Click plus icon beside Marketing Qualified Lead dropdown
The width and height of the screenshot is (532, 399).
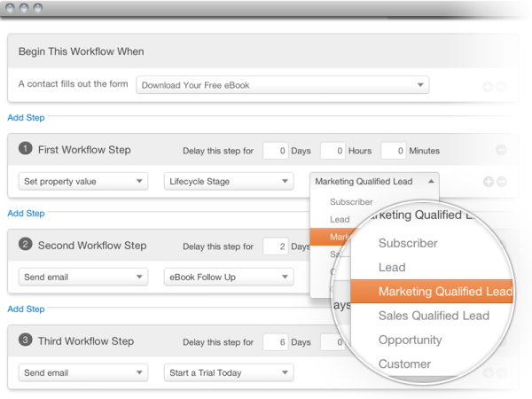click(488, 182)
